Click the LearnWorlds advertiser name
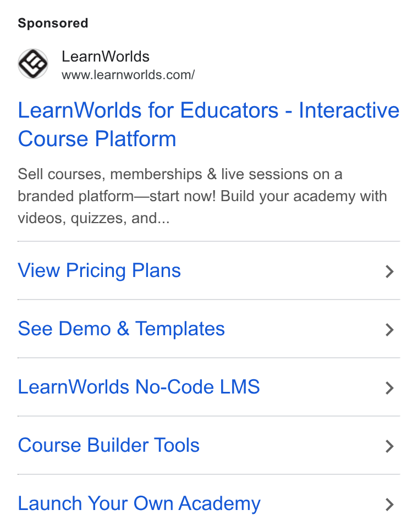Viewport: 418px width, 532px height. (105, 57)
